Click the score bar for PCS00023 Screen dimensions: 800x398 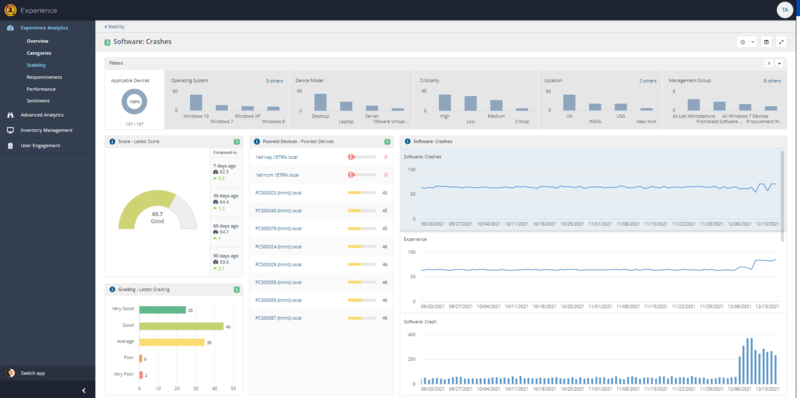tap(362, 193)
